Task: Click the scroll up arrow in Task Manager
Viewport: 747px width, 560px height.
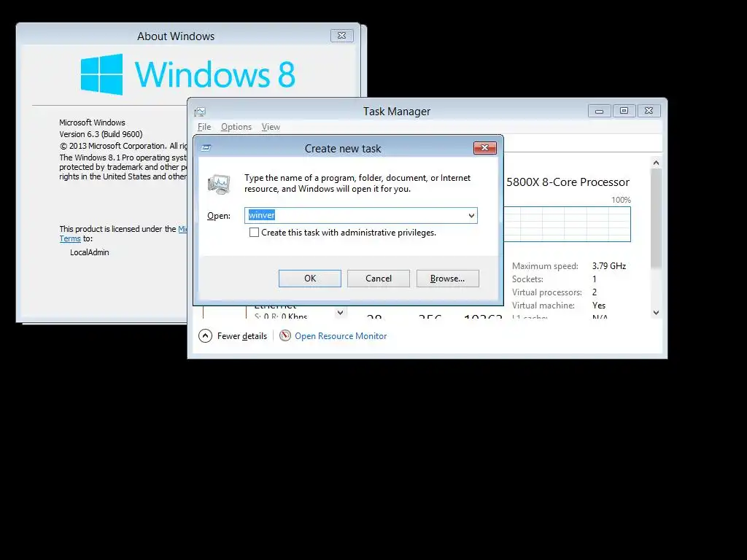Action: pyautogui.click(x=656, y=163)
